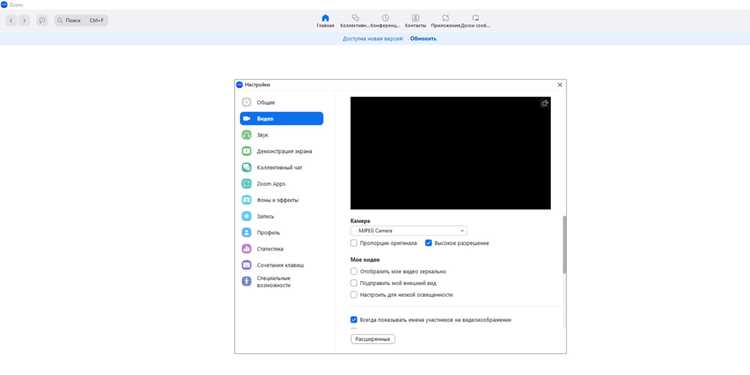Open the Контакты tab

coord(416,21)
